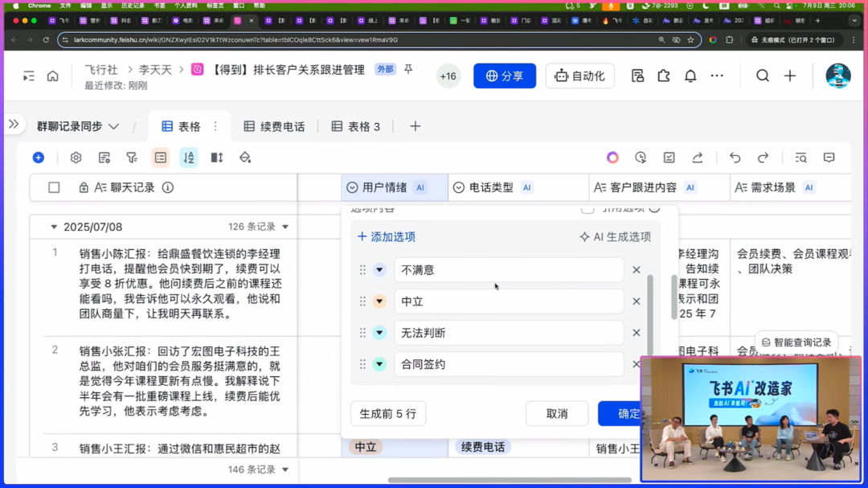Click the 无法判断 option text field

508,333
